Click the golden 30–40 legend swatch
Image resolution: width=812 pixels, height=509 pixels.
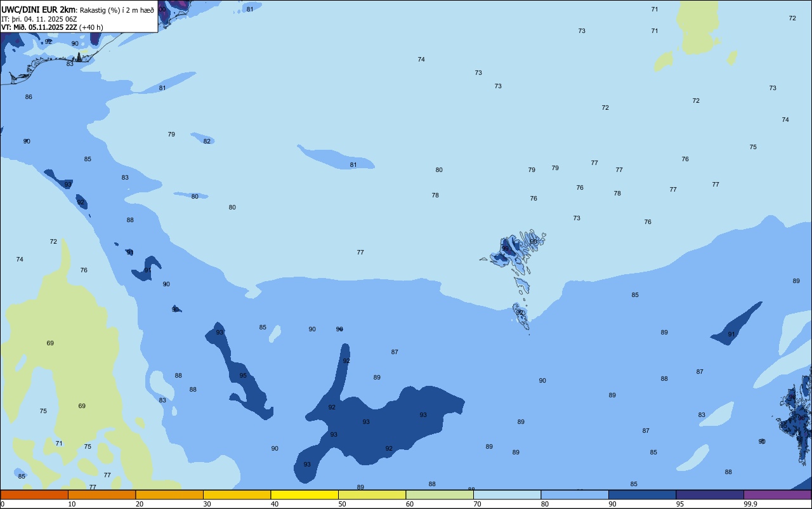(x=237, y=494)
